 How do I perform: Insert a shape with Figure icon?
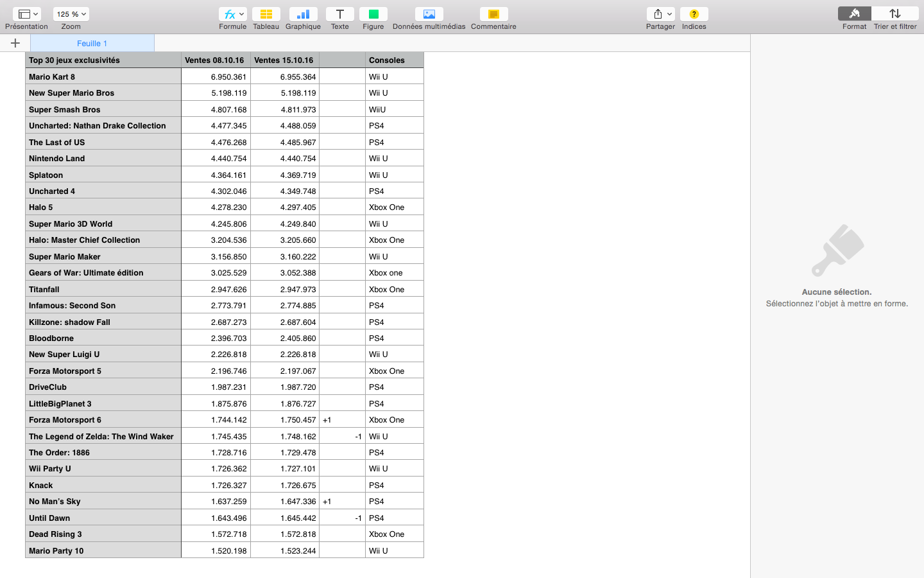[x=373, y=14]
